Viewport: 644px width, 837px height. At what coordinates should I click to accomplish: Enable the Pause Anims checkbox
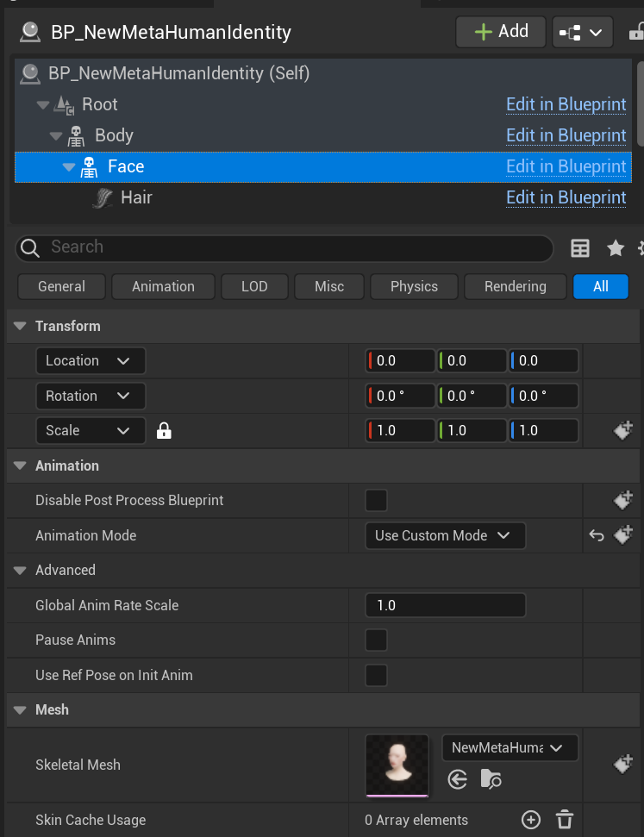point(377,640)
